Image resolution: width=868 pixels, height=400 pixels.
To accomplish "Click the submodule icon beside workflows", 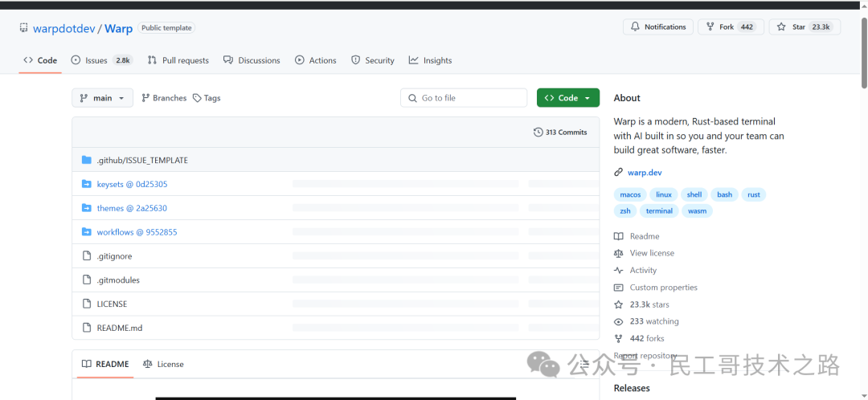I will (x=86, y=232).
